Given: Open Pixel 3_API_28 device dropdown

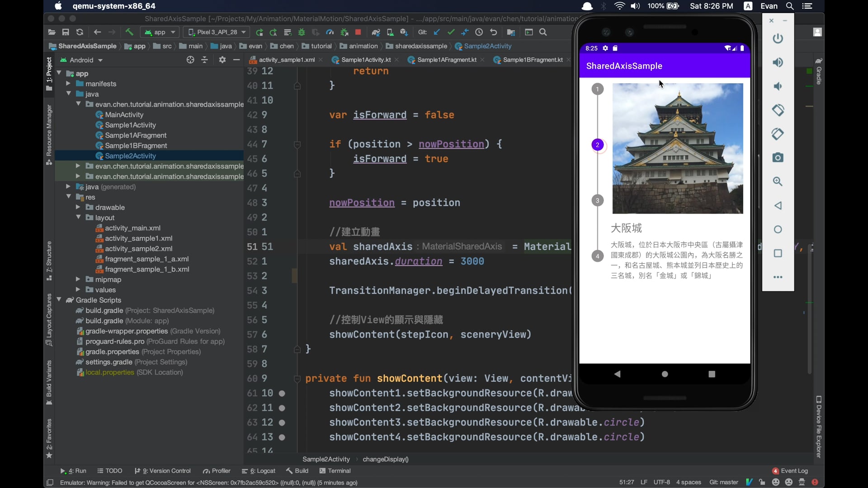Looking at the screenshot, I should tap(217, 32).
